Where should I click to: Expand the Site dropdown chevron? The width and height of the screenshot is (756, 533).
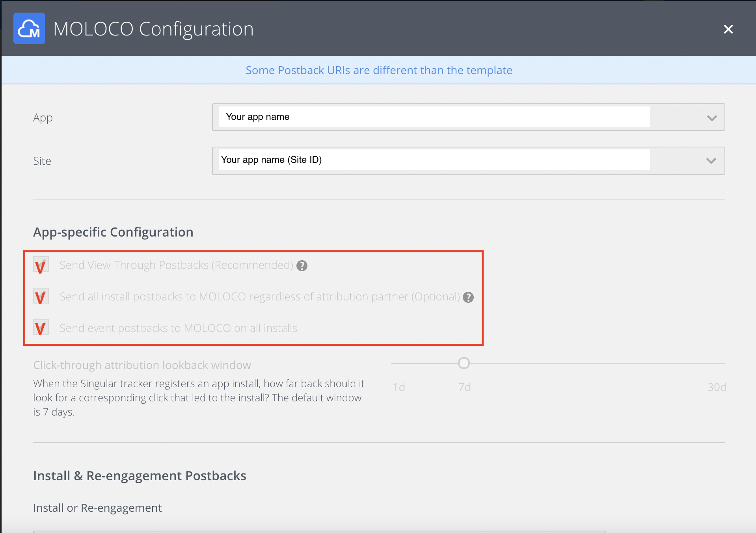click(711, 161)
